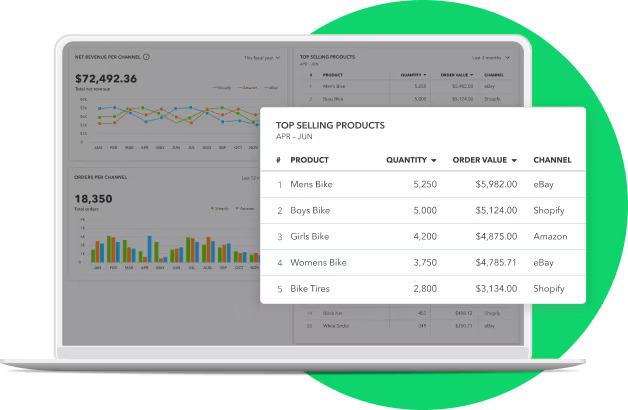
Task: Click the $72,492.36 total net revenue figure
Action: click(106, 79)
